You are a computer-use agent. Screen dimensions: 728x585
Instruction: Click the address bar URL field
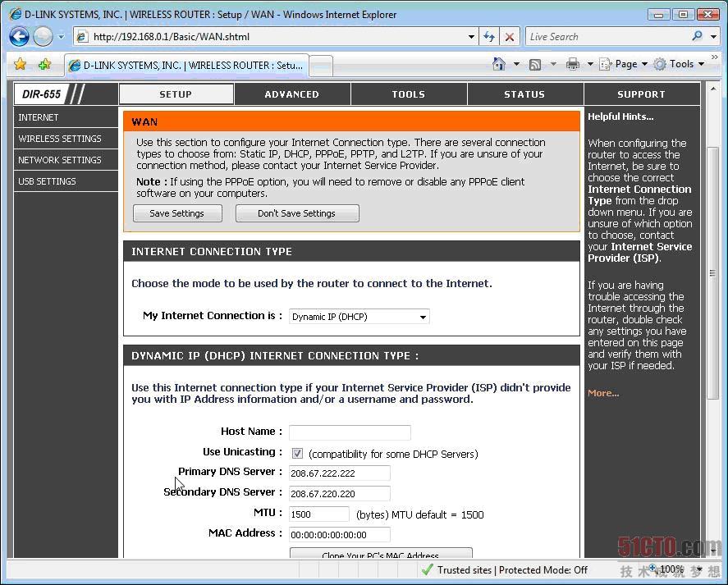[x=277, y=37]
